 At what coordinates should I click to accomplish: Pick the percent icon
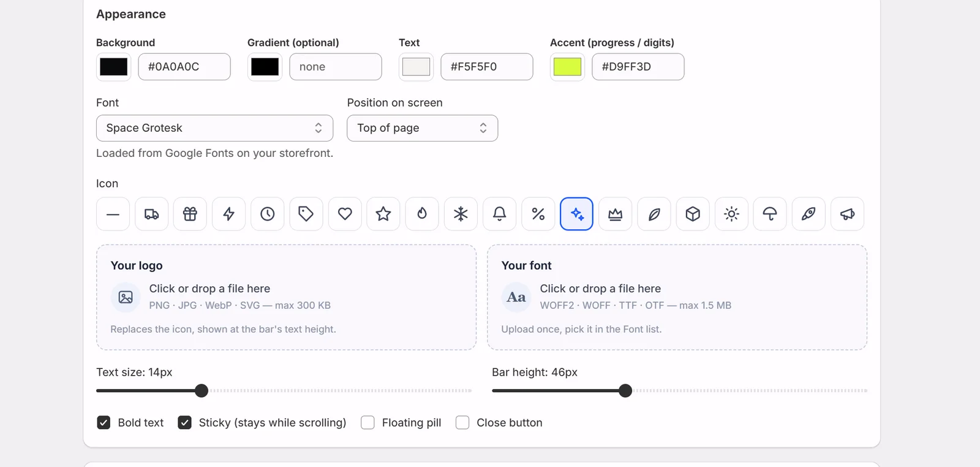538,214
